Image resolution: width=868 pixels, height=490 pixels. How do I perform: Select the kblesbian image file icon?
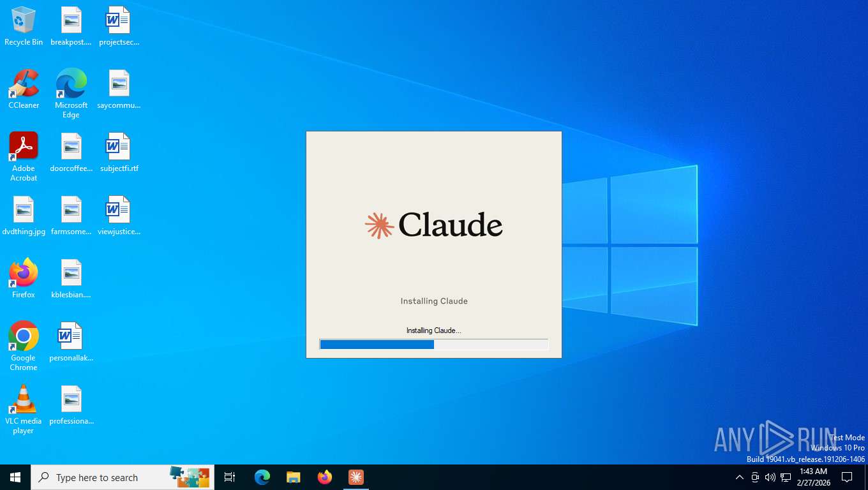click(x=71, y=279)
